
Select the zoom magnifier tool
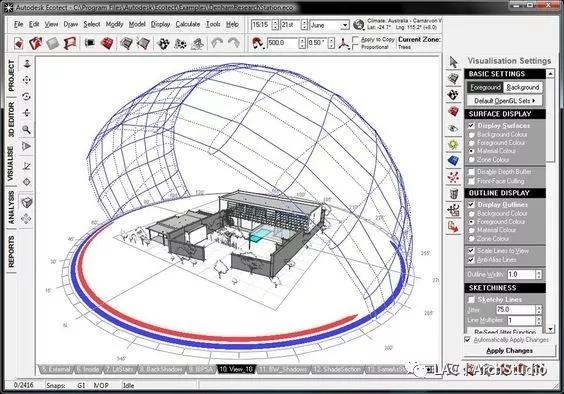(x=26, y=129)
